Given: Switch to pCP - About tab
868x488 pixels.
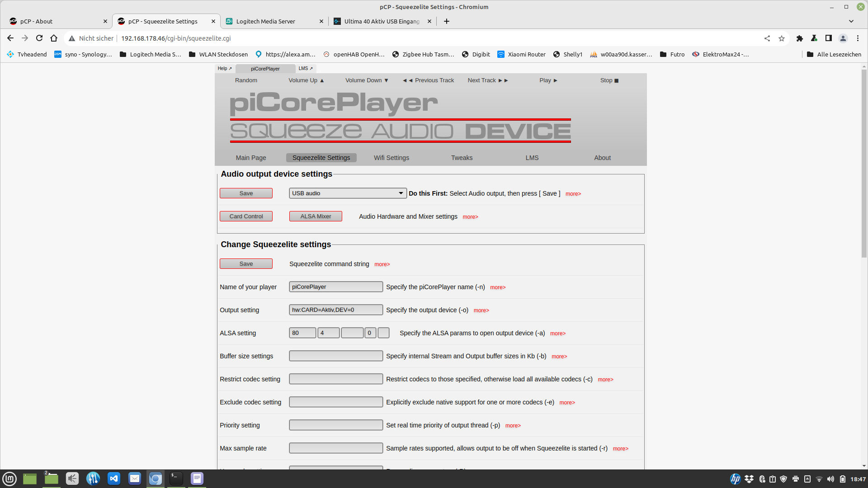Looking at the screenshot, I should [58, 21].
